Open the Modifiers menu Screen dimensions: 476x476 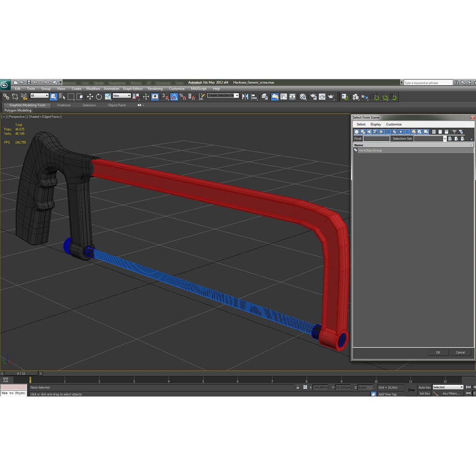pos(93,89)
